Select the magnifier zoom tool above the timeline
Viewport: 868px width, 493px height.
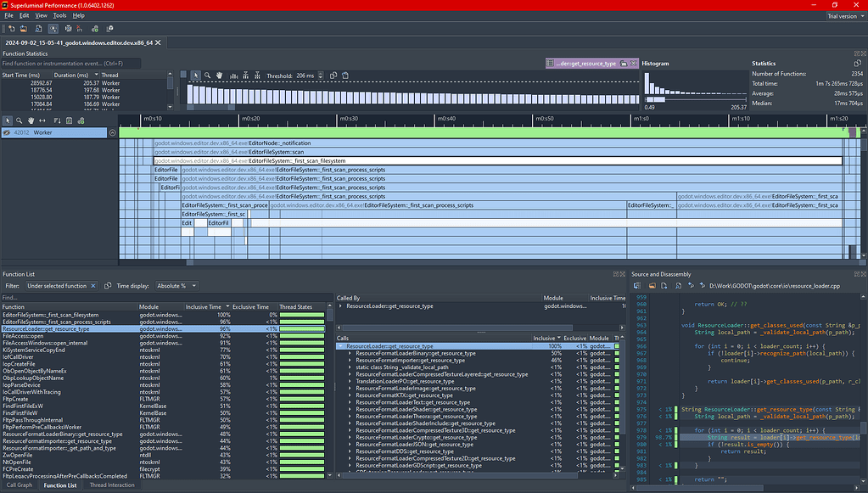[207, 76]
